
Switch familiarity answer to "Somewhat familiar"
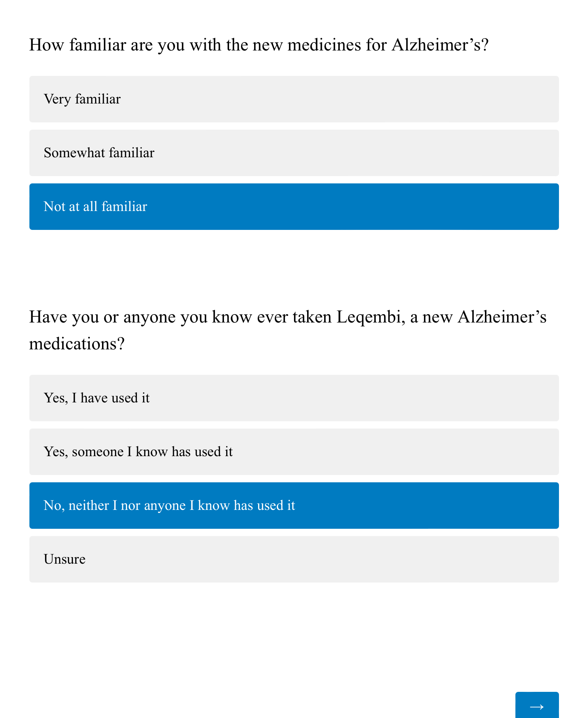pos(294,153)
